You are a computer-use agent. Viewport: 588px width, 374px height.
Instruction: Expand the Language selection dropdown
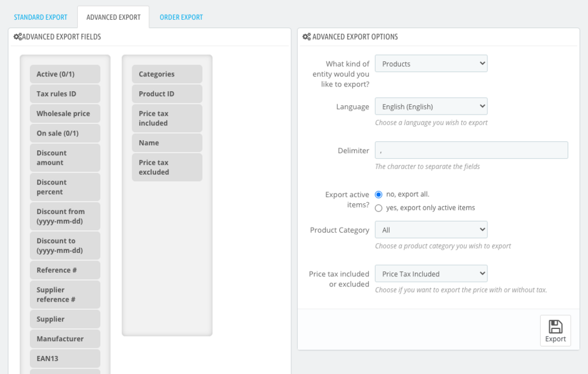coord(431,106)
